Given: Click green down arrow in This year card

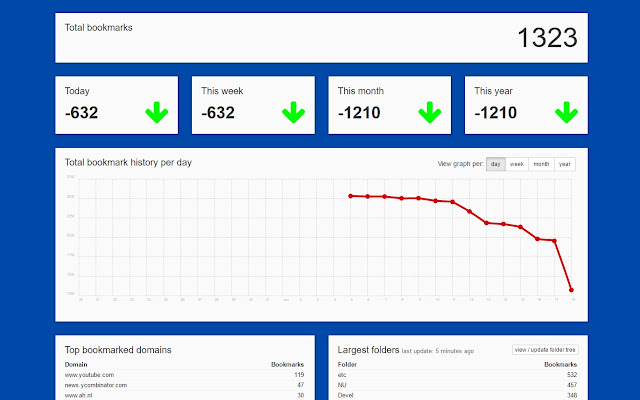Looking at the screenshot, I should [567, 112].
